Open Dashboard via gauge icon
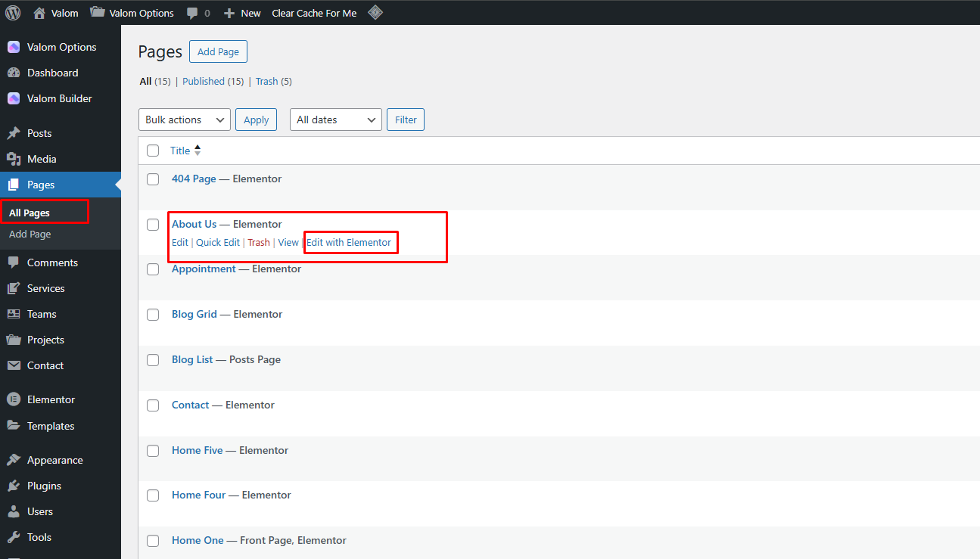Image resolution: width=980 pixels, height=559 pixels. coord(14,73)
